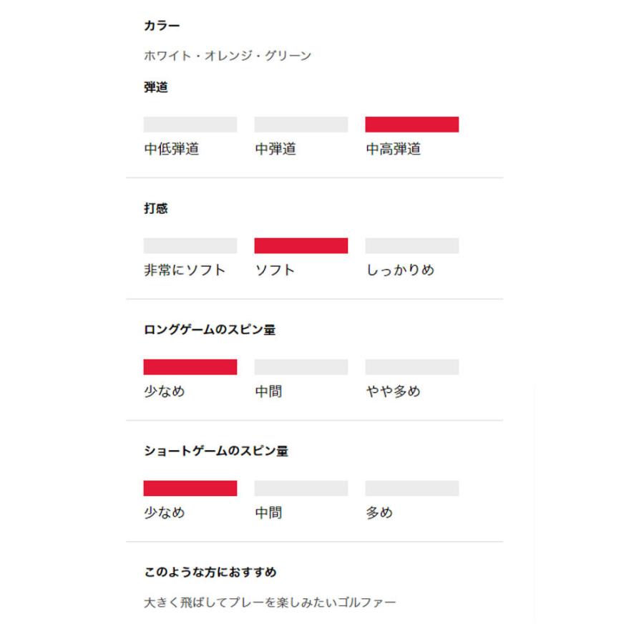Click the red 中高弾道 trajectory bar
Viewport: 644px width, 644px height.
tap(411, 125)
